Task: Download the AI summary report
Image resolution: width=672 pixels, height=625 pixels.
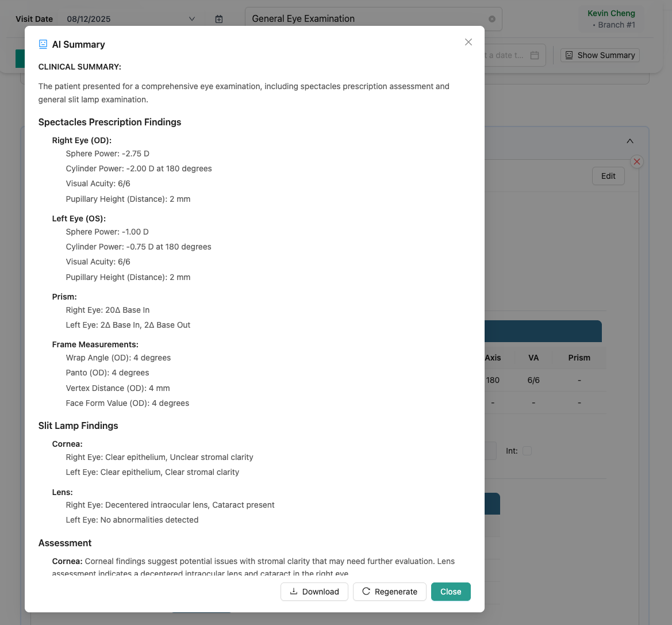Action: (314, 591)
